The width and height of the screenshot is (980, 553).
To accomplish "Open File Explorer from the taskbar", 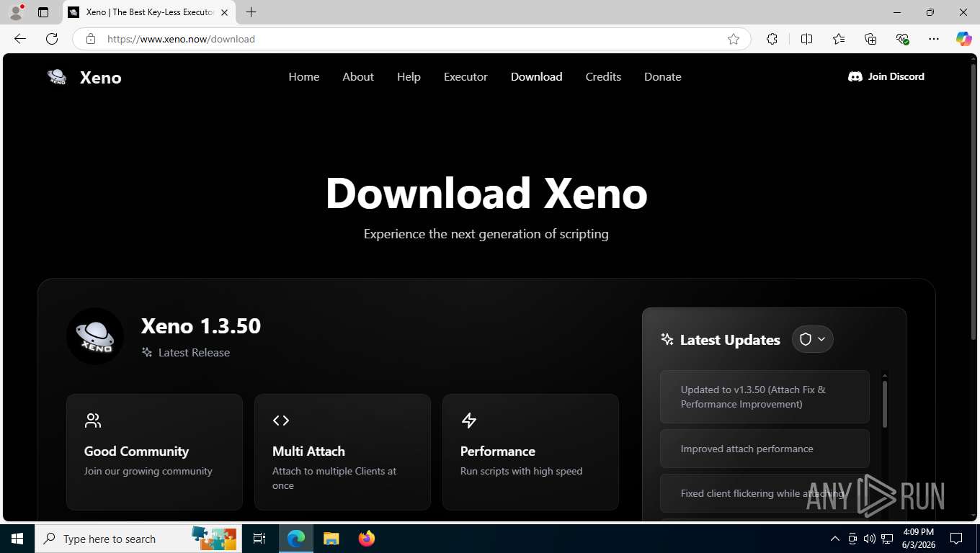I will tap(331, 539).
